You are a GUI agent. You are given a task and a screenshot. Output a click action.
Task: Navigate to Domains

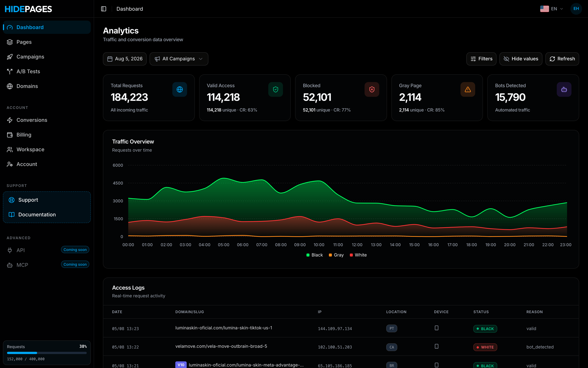click(47, 86)
